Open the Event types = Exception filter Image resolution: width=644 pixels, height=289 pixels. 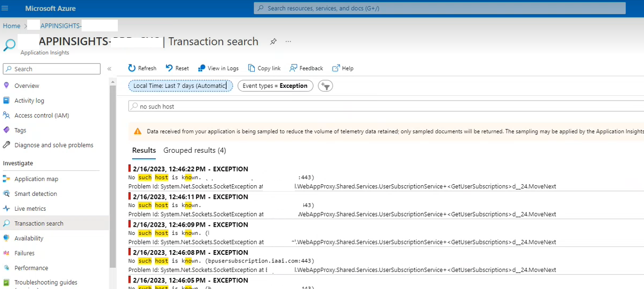(x=275, y=86)
